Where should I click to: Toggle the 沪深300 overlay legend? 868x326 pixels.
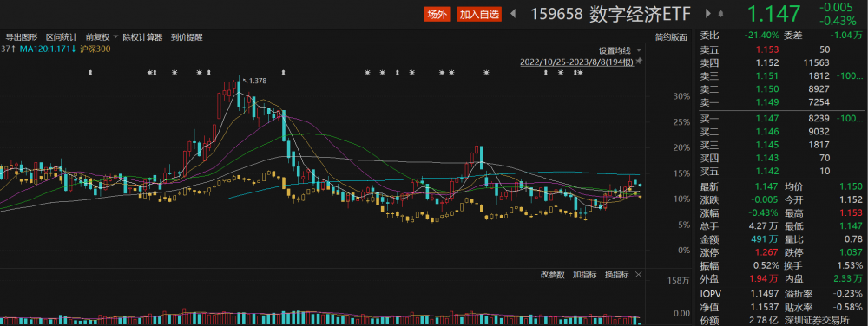pyautogui.click(x=95, y=49)
